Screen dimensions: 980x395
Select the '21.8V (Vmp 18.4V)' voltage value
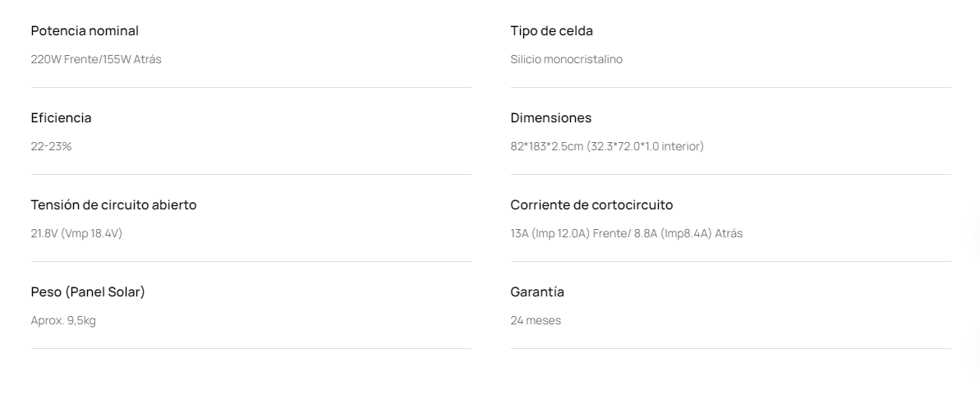click(x=76, y=233)
